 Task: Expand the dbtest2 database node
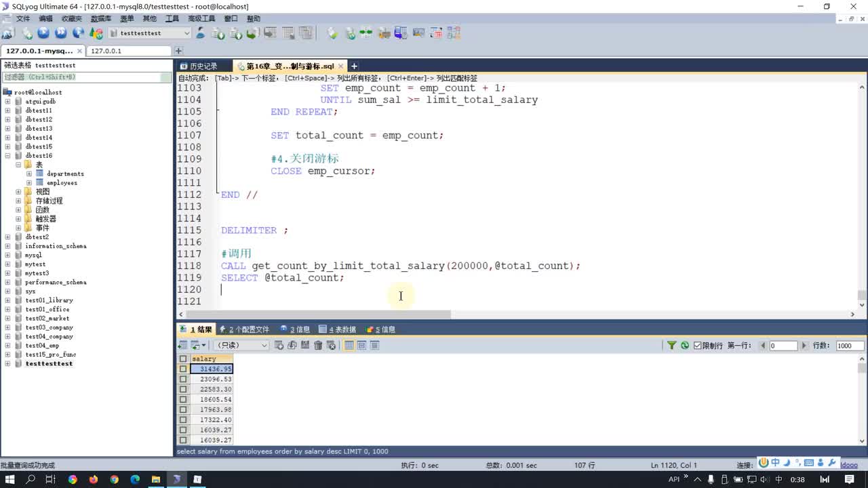click(x=7, y=237)
